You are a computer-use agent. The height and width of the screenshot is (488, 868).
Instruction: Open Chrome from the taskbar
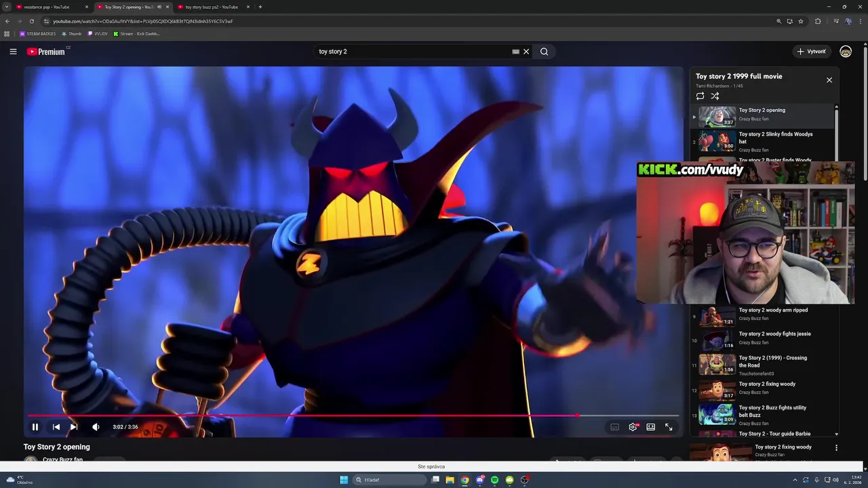click(465, 480)
